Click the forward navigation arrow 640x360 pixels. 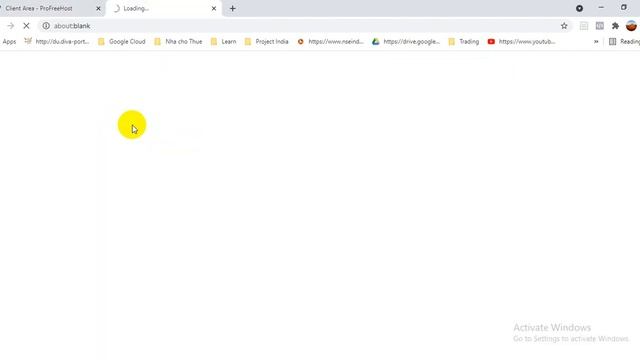pos(11,26)
